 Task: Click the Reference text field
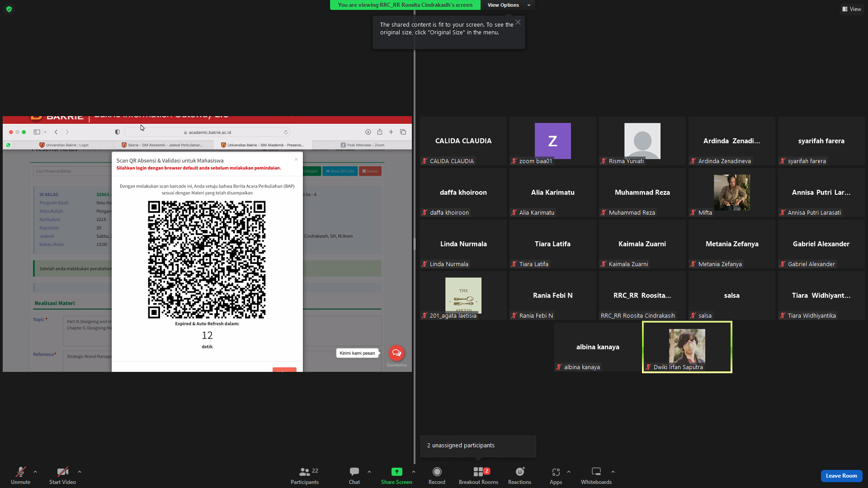222,361
